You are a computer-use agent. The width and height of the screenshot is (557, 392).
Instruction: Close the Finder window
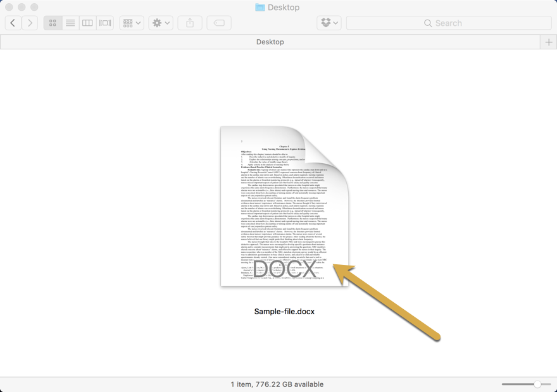click(x=9, y=7)
